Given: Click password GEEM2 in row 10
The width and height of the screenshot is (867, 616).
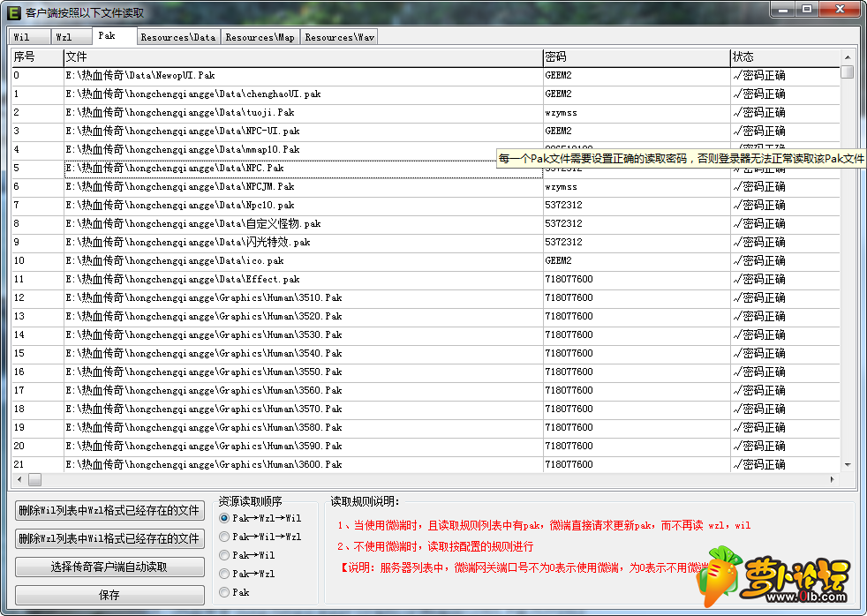Looking at the screenshot, I should click(x=558, y=260).
